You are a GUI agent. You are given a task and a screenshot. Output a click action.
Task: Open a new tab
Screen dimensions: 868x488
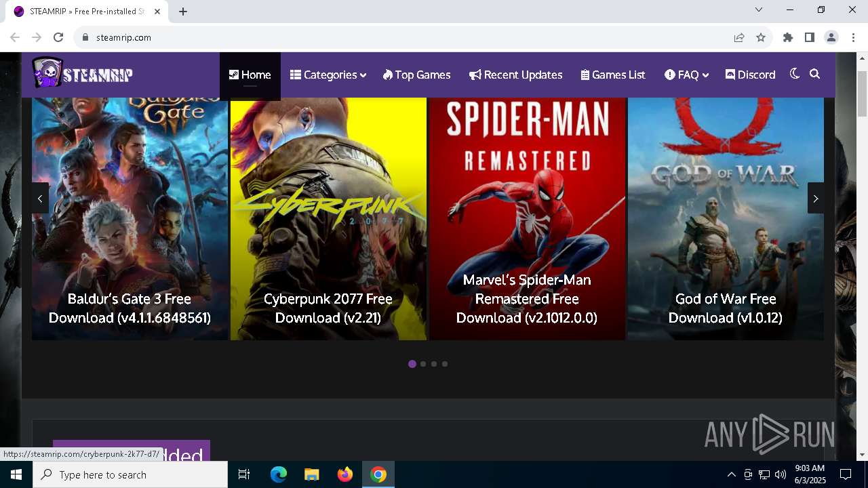(183, 12)
